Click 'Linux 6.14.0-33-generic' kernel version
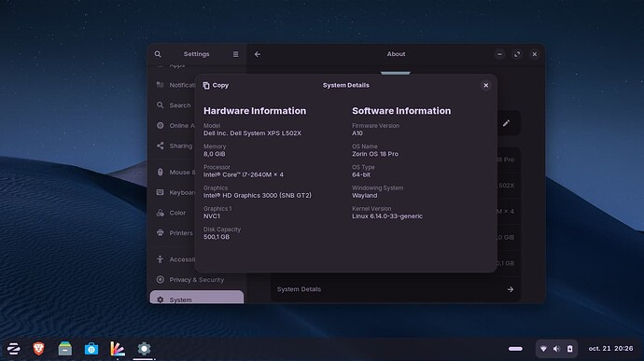This screenshot has height=361, width=644. pyautogui.click(x=387, y=216)
